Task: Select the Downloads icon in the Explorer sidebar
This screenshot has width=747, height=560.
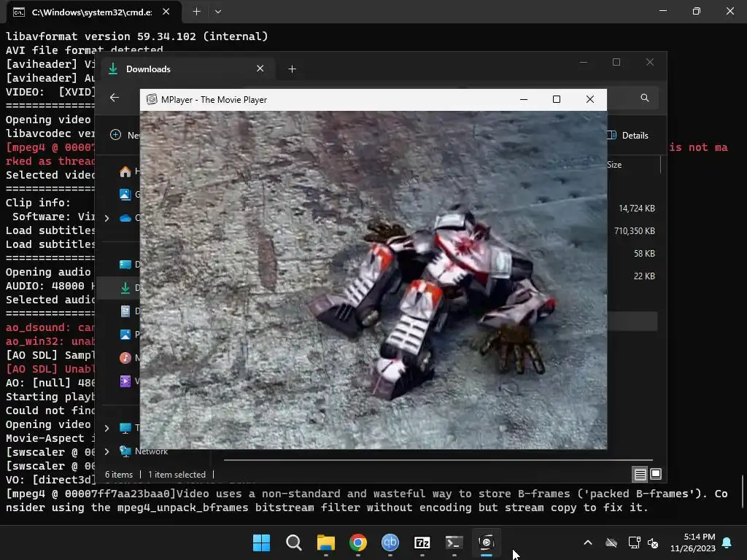Action: coord(125,287)
